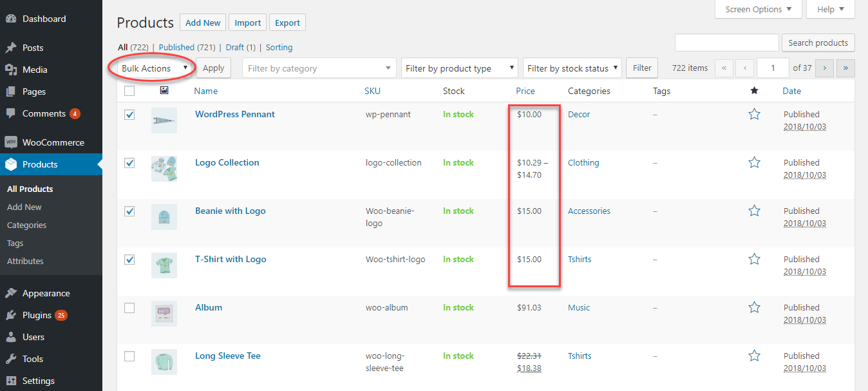Click the Settings sliders icon
Image resolution: width=868 pixels, height=391 pixels.
pos(10,381)
